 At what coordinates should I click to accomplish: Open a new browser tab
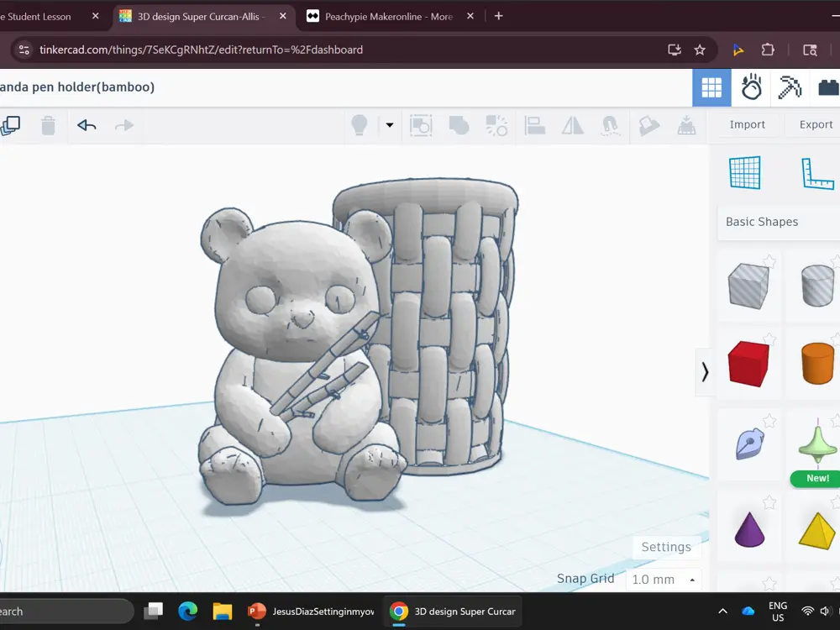[x=498, y=16]
